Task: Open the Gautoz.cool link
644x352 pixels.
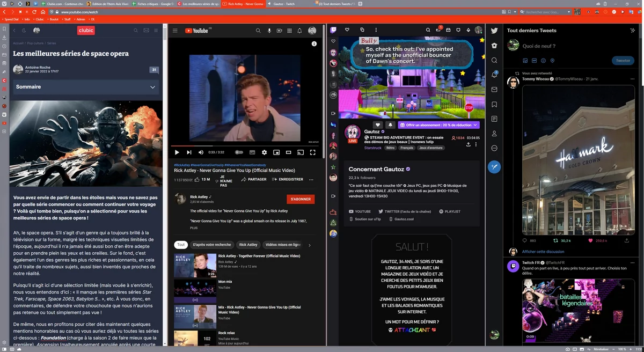Action: click(401, 219)
